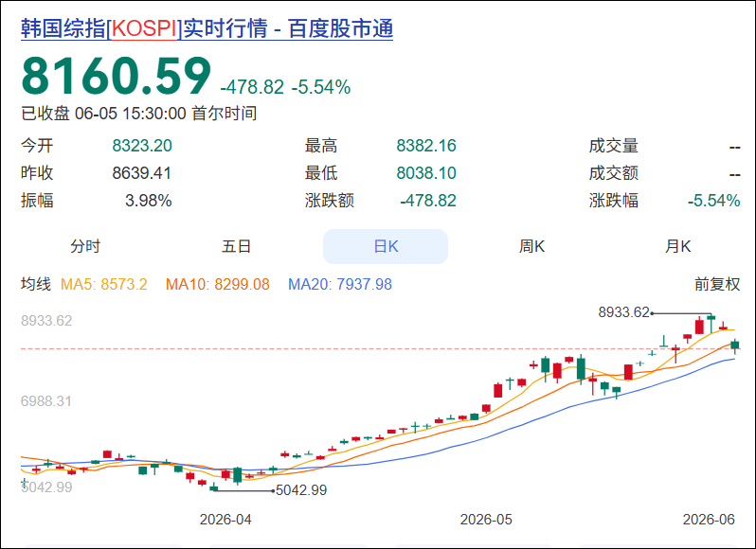Switch to the 周K chart tab
This screenshot has width=756, height=549.
click(x=531, y=246)
